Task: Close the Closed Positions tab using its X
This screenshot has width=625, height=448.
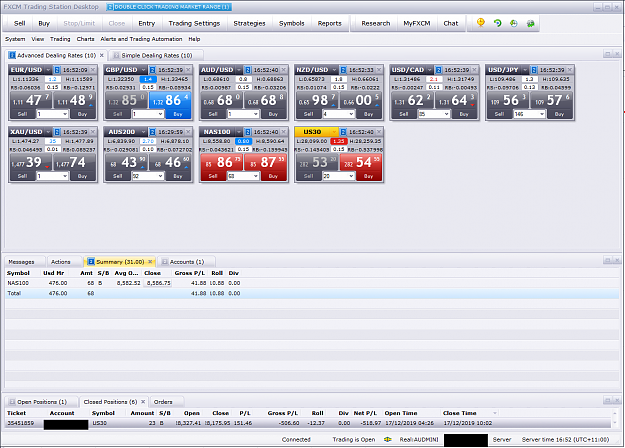Action: tap(143, 402)
